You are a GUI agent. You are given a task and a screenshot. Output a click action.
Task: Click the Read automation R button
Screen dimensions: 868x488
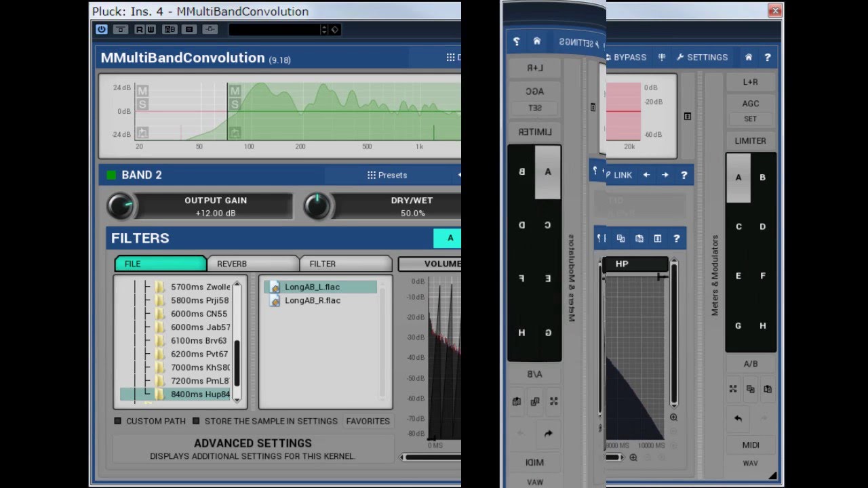coord(140,29)
